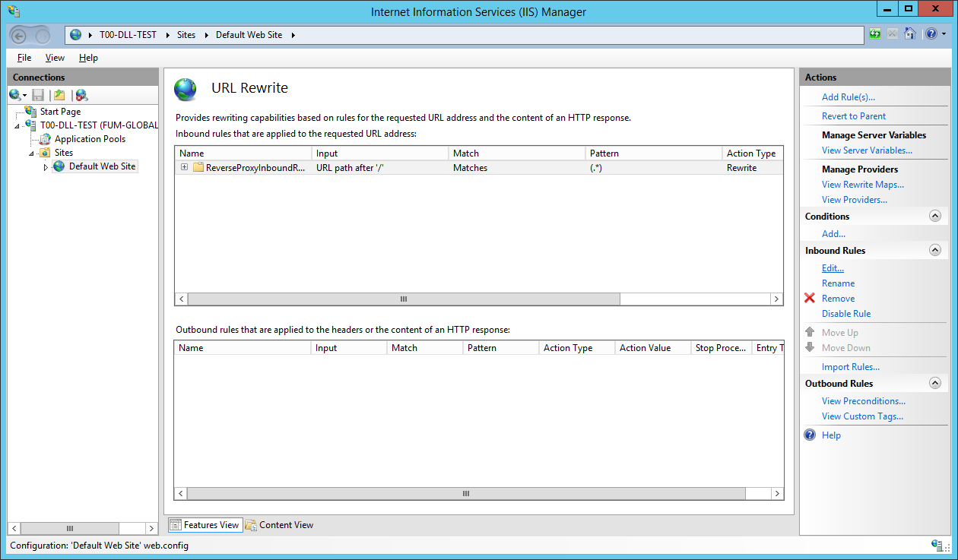Viewport: 958px width, 560px height.
Task: Click the Add Rule(s)... link
Action: (x=848, y=97)
